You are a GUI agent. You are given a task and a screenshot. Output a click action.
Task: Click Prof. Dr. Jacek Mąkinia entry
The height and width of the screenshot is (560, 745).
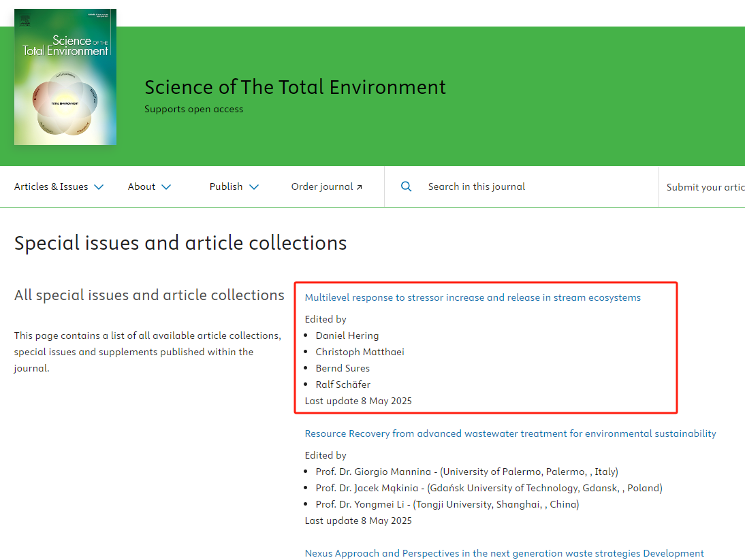pos(489,488)
